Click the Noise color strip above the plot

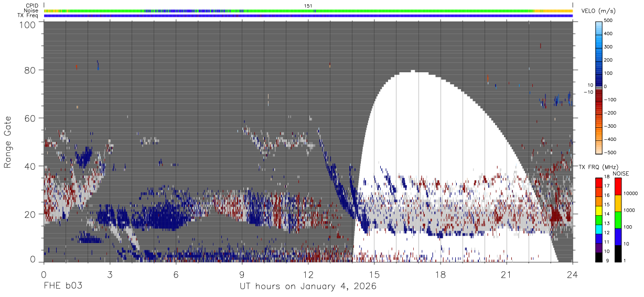click(308, 10)
